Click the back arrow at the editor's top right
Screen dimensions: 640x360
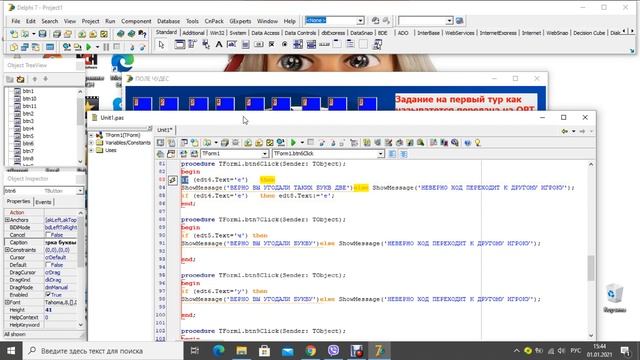(565, 131)
